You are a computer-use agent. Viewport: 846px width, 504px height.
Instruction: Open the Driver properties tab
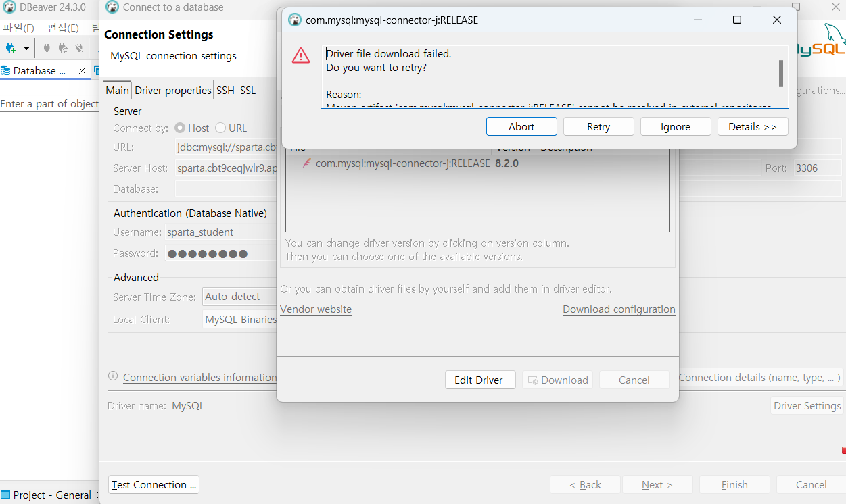173,90
